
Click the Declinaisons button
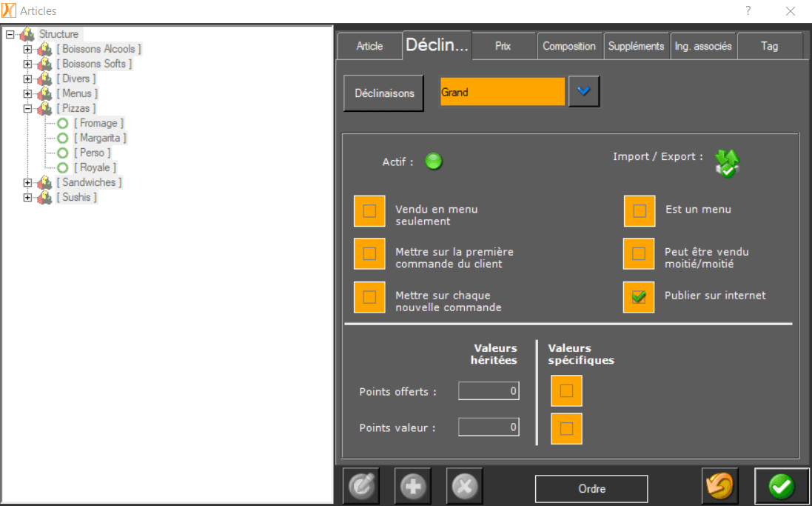[x=383, y=93]
